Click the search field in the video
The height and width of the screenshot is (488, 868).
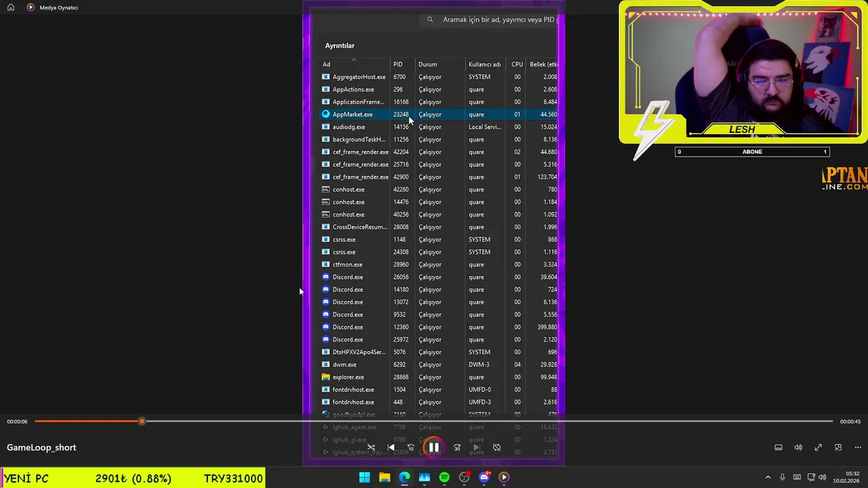pos(489,20)
